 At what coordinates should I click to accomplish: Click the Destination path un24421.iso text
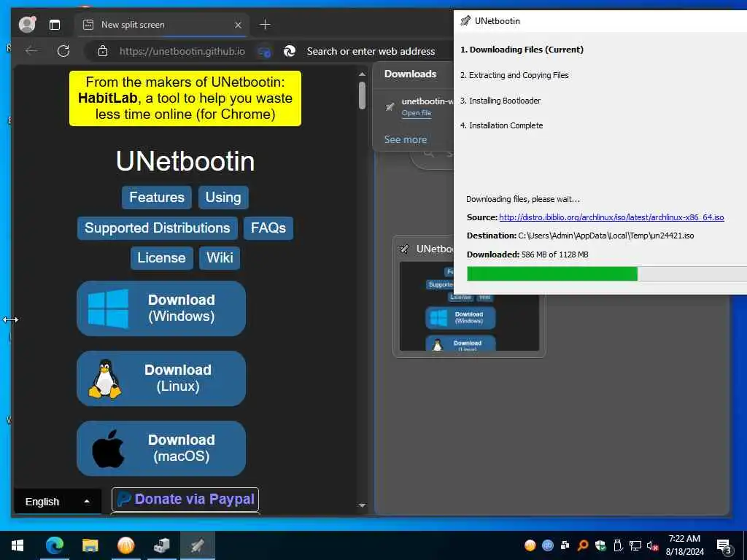pyautogui.click(x=580, y=236)
